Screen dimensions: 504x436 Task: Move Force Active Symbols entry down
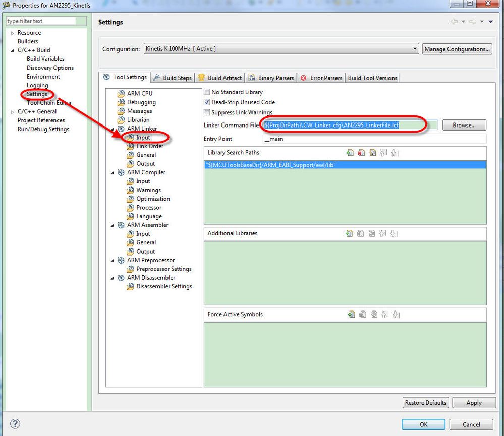(396, 315)
